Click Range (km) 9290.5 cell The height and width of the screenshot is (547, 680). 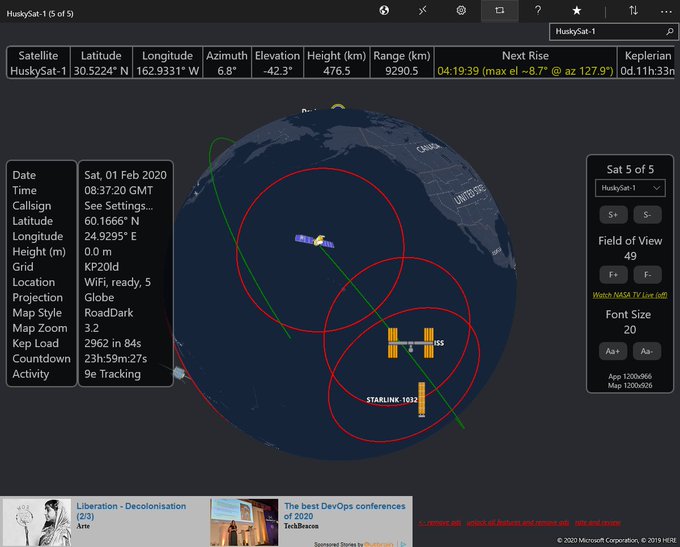coord(402,63)
